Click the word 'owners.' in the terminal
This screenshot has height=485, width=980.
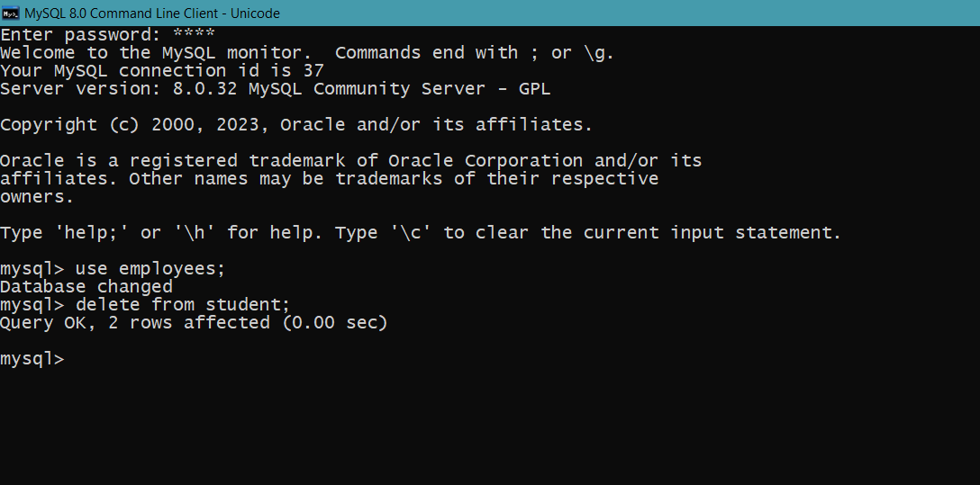coord(37,197)
